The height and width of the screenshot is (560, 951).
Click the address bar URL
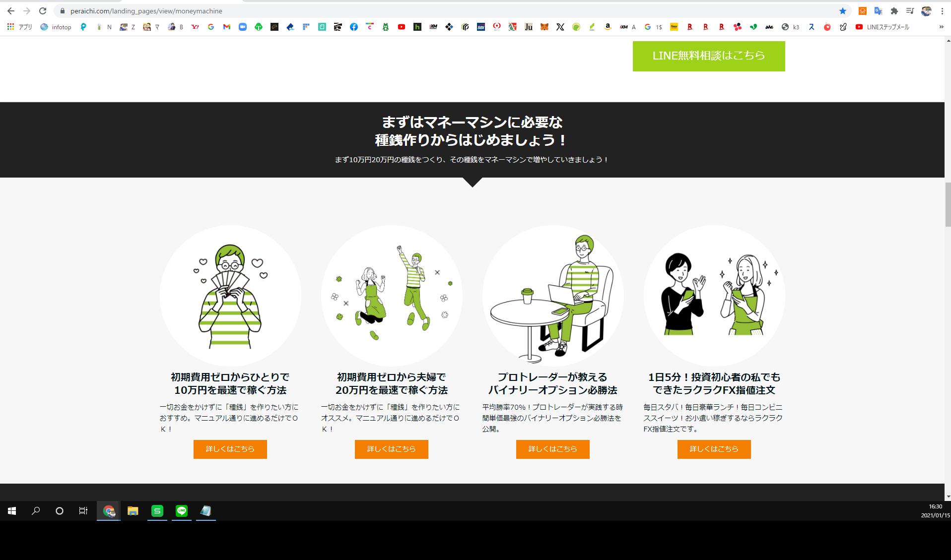click(146, 11)
